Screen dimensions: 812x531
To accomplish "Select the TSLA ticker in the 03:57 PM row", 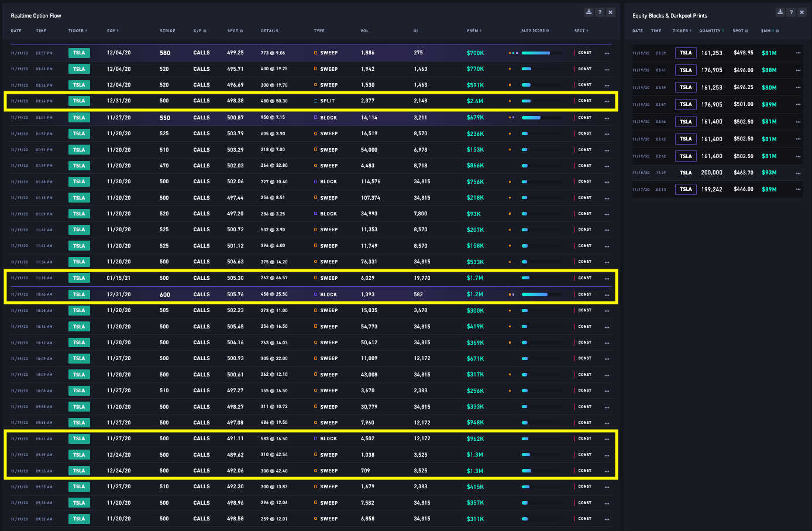I will 79,53.
